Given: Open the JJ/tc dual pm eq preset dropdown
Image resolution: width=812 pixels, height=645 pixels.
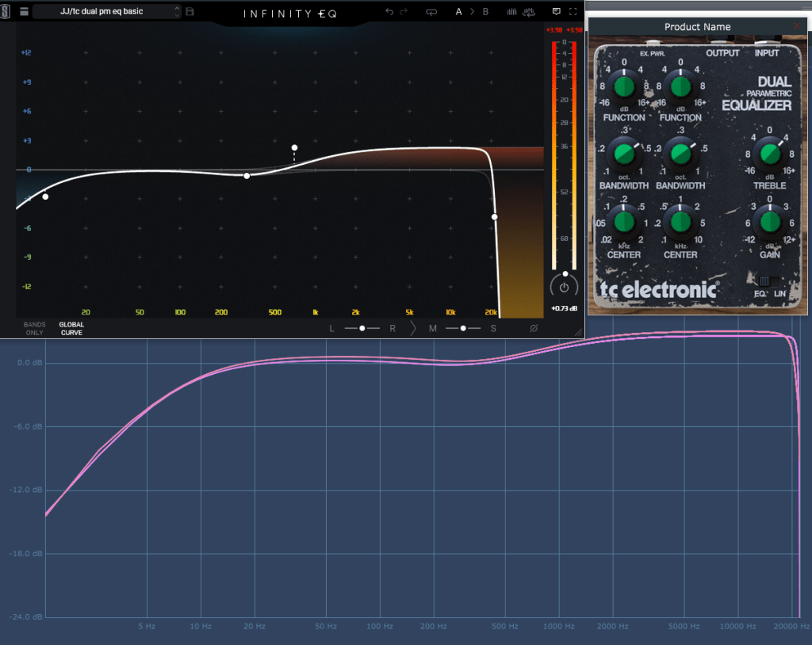Looking at the screenshot, I should tap(101, 12).
